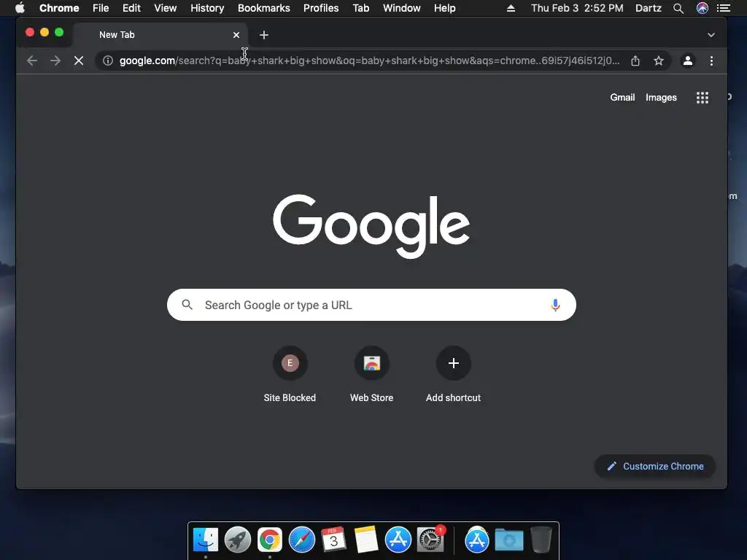Bookmark this tab with the star icon

(x=659, y=61)
